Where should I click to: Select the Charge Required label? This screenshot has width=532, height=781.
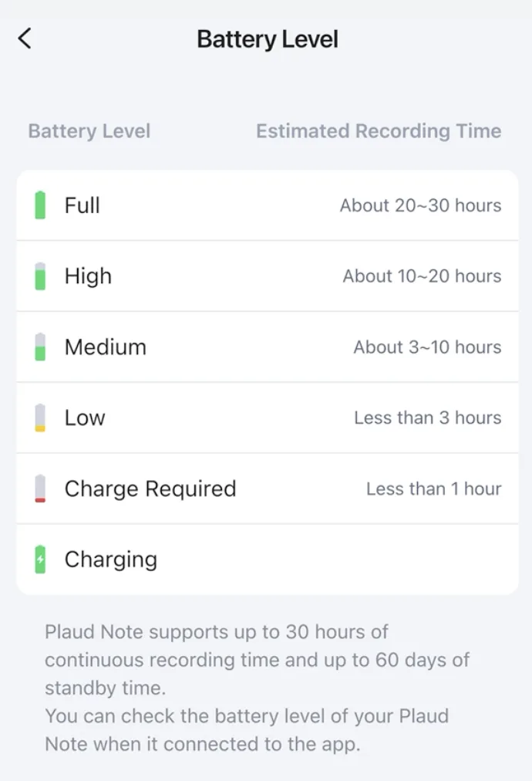coord(150,489)
